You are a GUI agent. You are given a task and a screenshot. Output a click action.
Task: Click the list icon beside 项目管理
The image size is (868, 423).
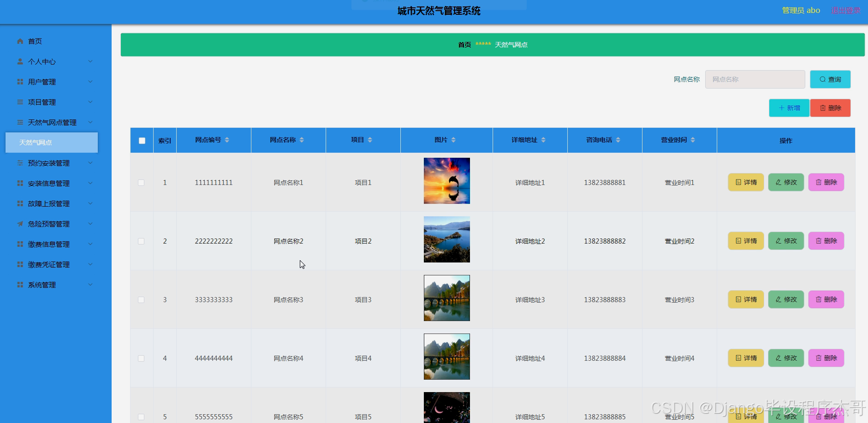tap(20, 102)
